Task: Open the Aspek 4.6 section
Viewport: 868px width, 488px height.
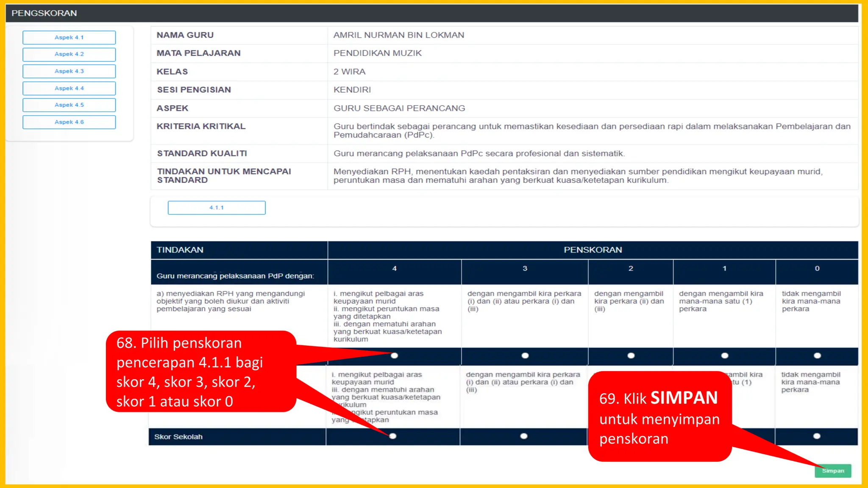Action: 69,122
